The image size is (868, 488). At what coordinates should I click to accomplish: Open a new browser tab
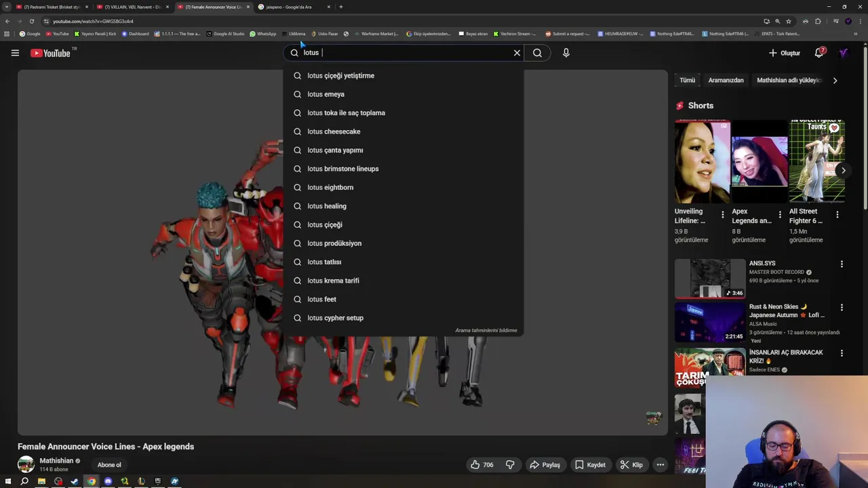click(x=341, y=7)
